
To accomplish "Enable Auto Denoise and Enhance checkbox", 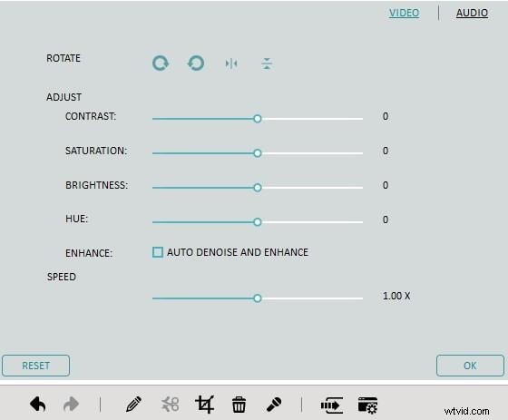I will (x=158, y=252).
